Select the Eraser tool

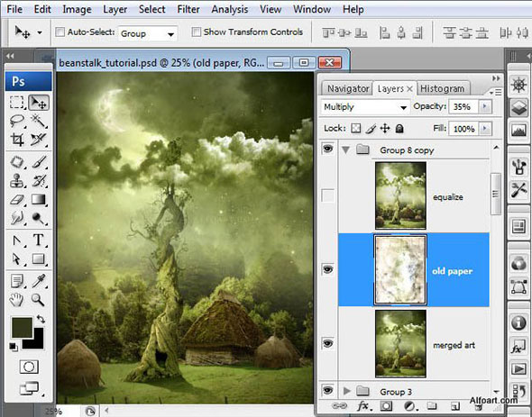(17, 200)
